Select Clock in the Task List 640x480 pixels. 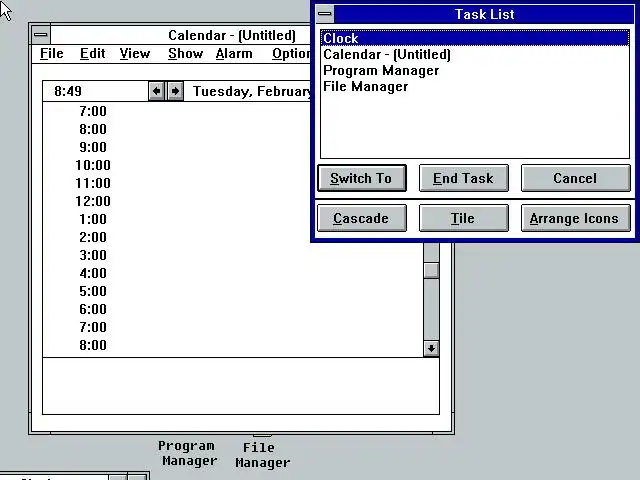475,38
